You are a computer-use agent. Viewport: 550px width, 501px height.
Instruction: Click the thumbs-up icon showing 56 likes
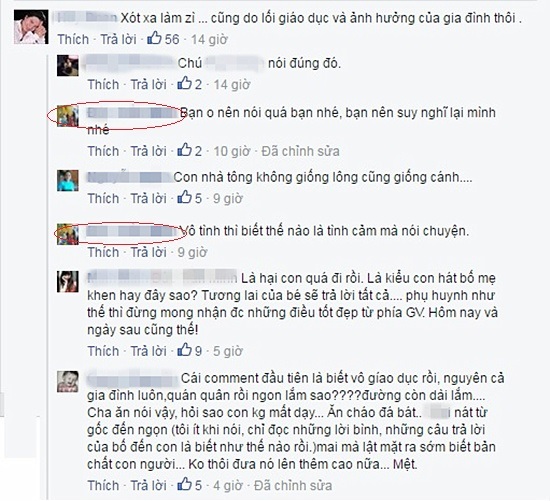(x=154, y=38)
